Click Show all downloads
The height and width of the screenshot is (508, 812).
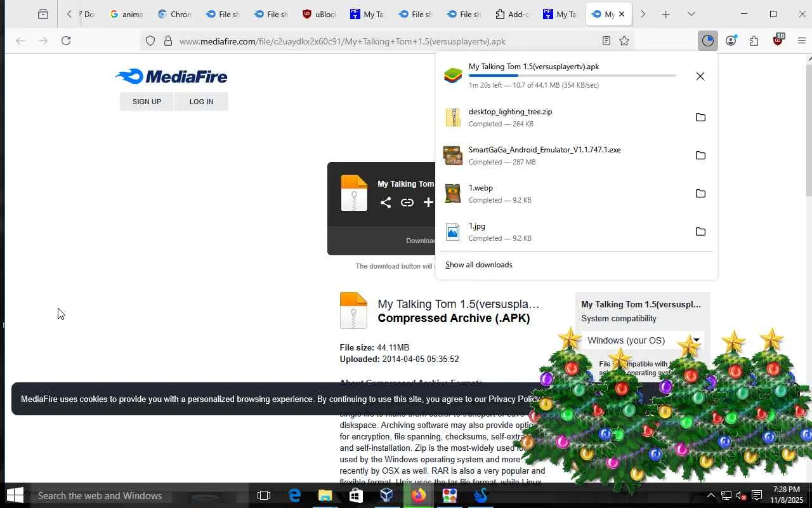tap(479, 265)
